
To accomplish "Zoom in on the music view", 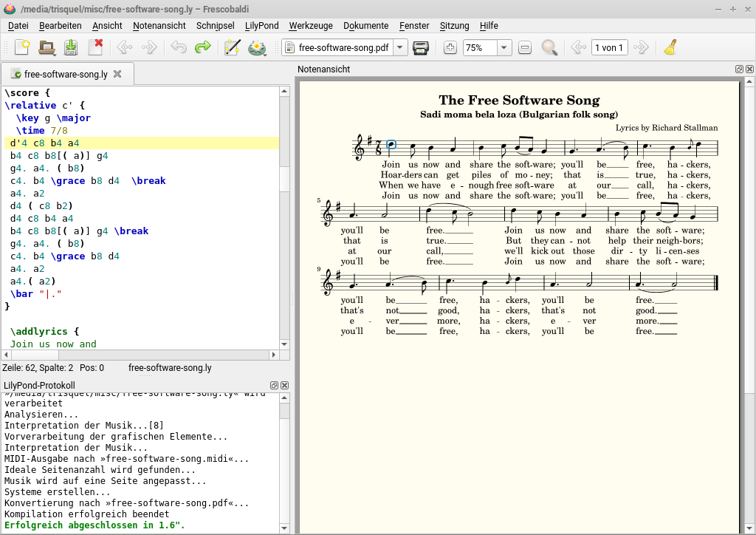I will coord(450,47).
